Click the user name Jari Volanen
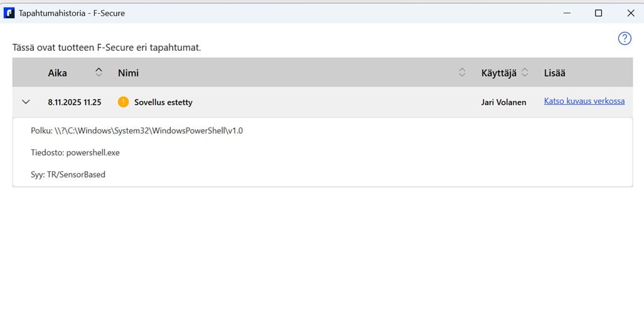The height and width of the screenshot is (324, 644). pos(503,102)
